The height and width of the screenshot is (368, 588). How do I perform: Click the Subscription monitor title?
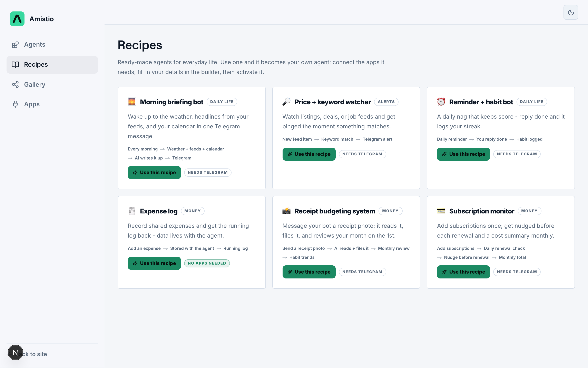(482, 211)
